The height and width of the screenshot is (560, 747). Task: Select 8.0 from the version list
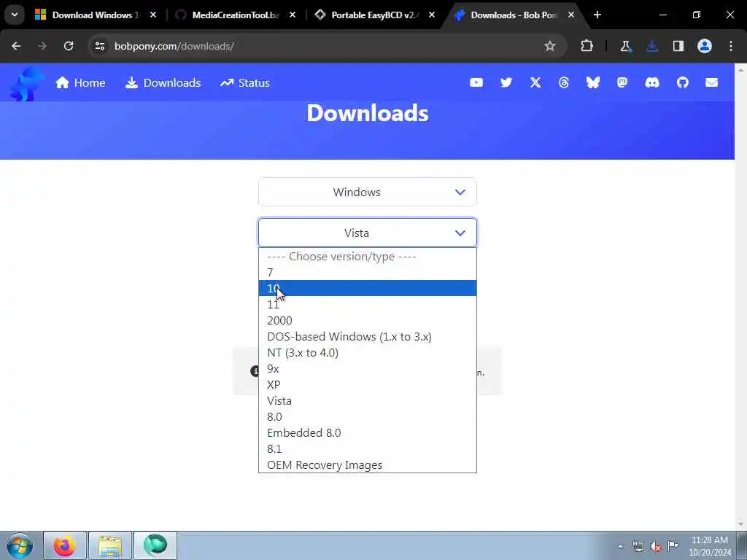pyautogui.click(x=368, y=416)
